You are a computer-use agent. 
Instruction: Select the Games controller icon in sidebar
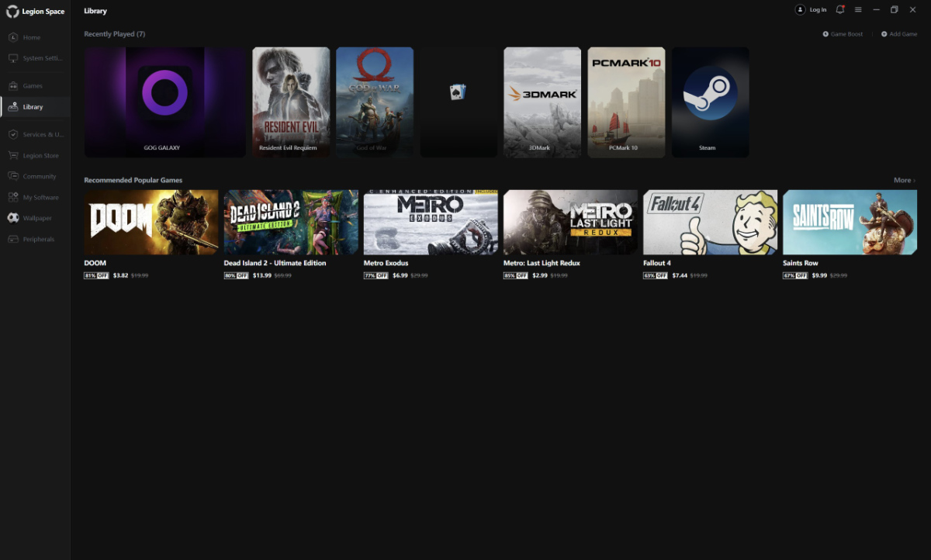13,85
